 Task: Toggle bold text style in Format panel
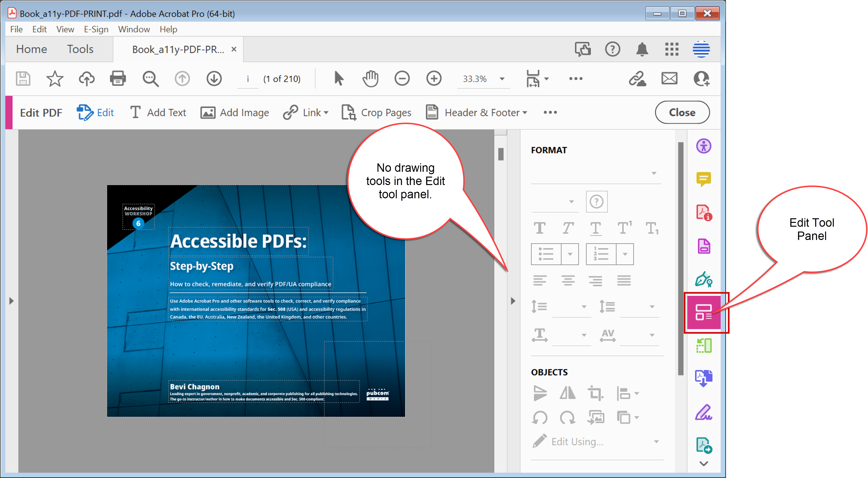[x=540, y=228]
